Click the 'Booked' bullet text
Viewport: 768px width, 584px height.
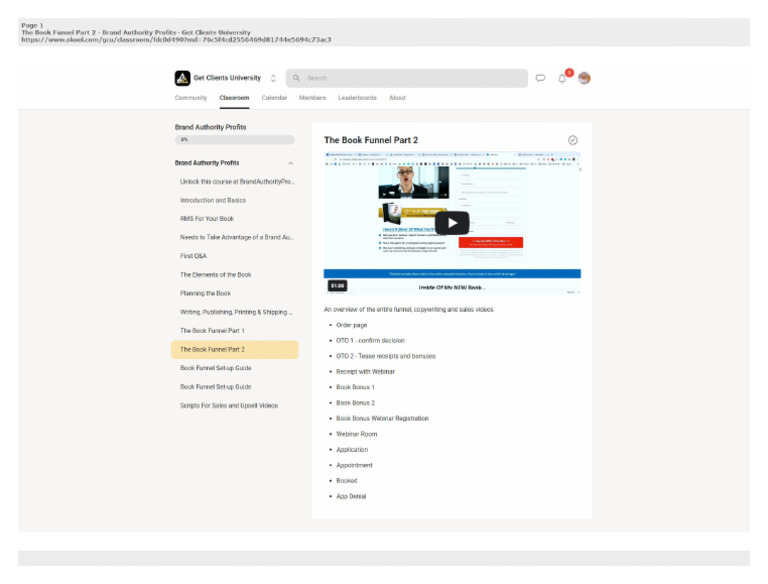click(x=347, y=481)
